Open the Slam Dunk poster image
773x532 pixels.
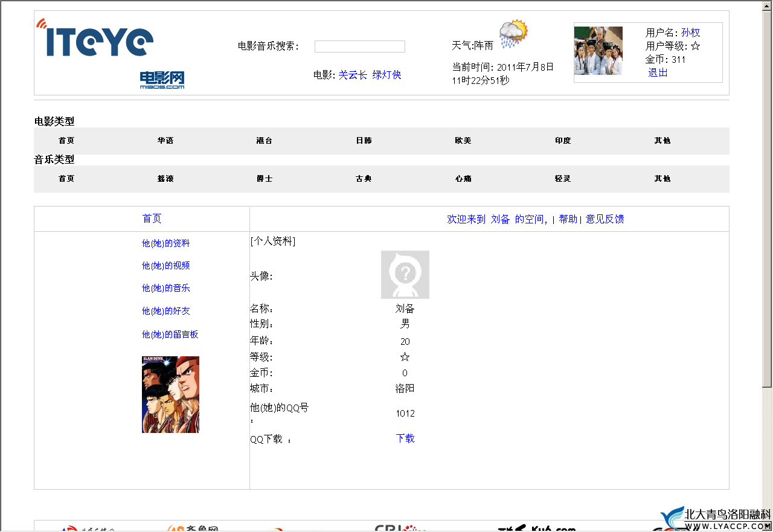tap(170, 394)
